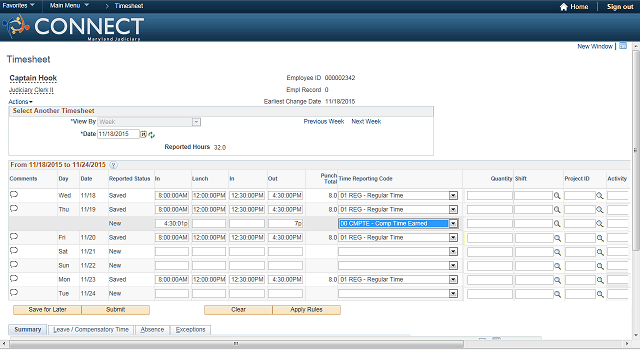Go to Previous Week
Image resolution: width=640 pixels, height=360 pixels.
[x=324, y=122]
